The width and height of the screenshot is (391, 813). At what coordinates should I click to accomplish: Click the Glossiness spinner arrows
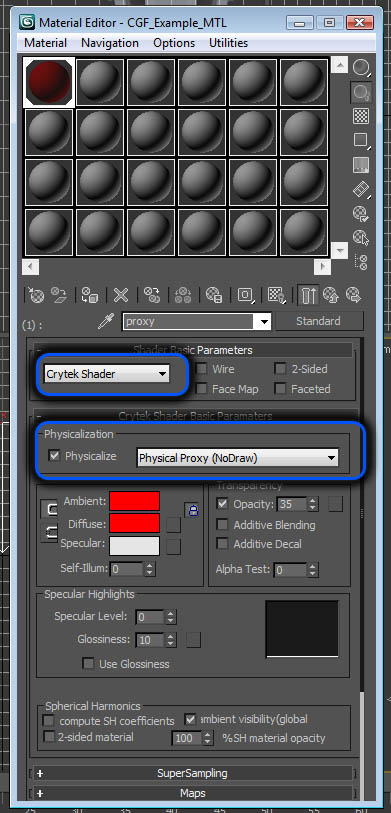point(171,640)
